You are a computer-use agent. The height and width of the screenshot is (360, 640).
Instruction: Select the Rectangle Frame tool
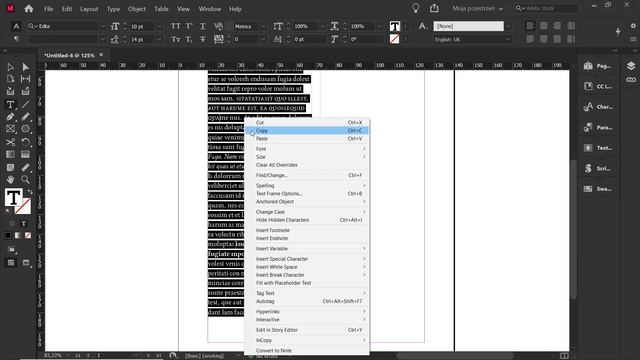(10, 129)
